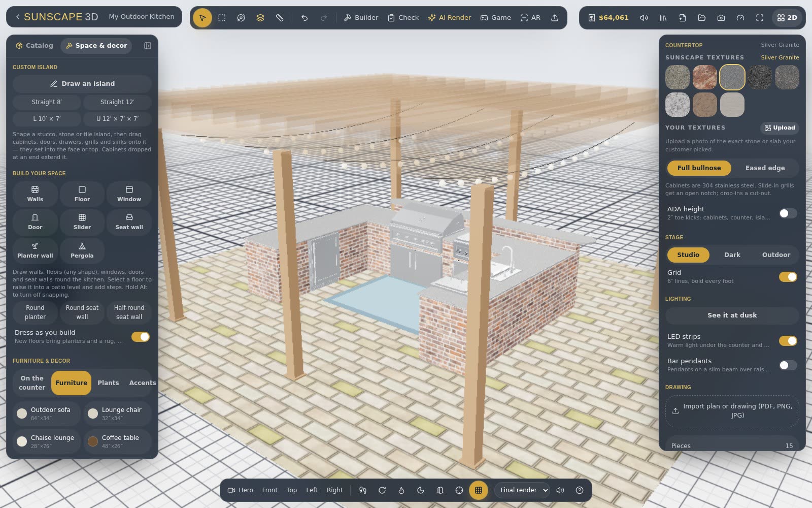This screenshot has height=508, width=812.
Task: Turn off Dress as you build
Action: pyautogui.click(x=141, y=337)
